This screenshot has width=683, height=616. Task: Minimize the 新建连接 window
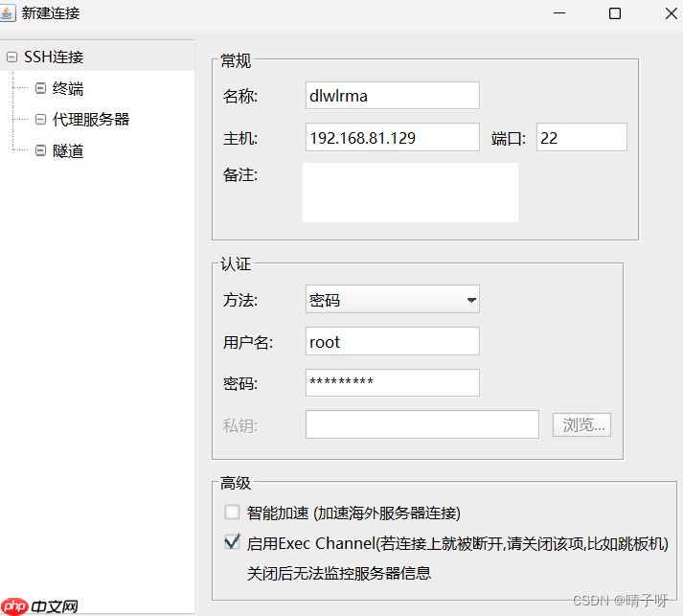click(559, 13)
